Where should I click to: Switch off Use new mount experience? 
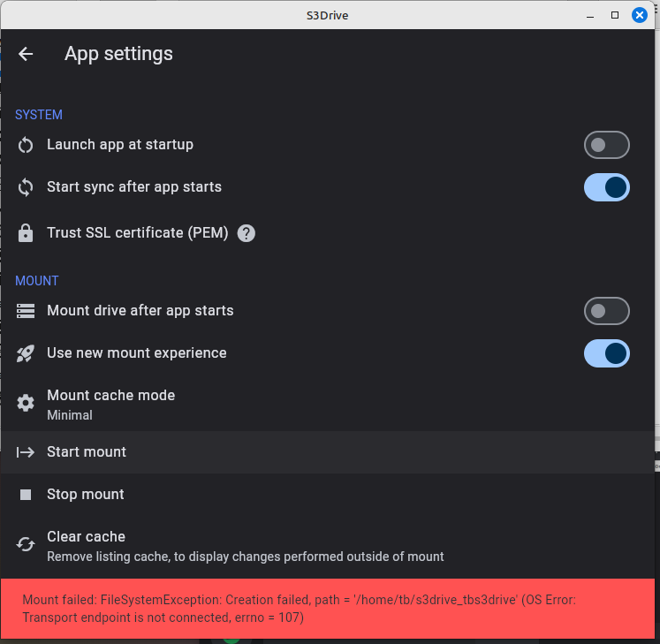click(x=606, y=353)
